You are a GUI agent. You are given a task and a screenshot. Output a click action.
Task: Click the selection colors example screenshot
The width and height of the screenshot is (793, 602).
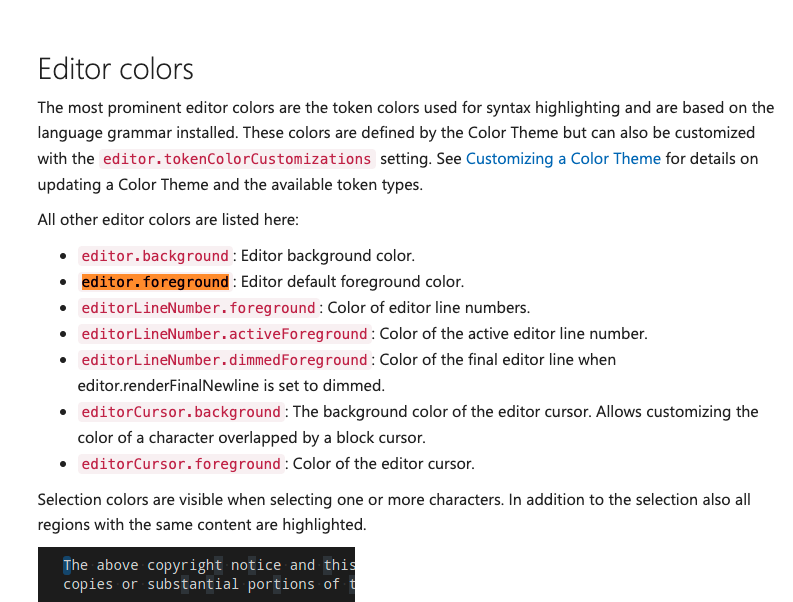tap(196, 574)
